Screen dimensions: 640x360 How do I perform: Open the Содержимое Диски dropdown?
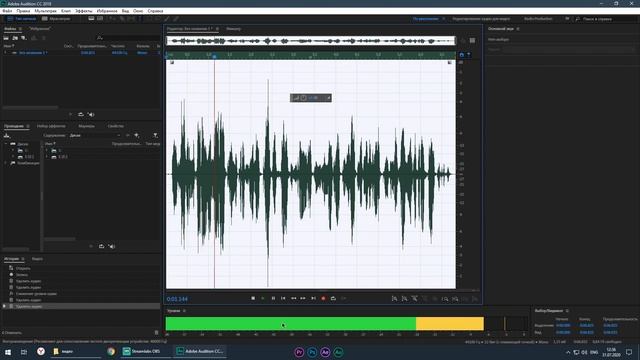[96, 136]
